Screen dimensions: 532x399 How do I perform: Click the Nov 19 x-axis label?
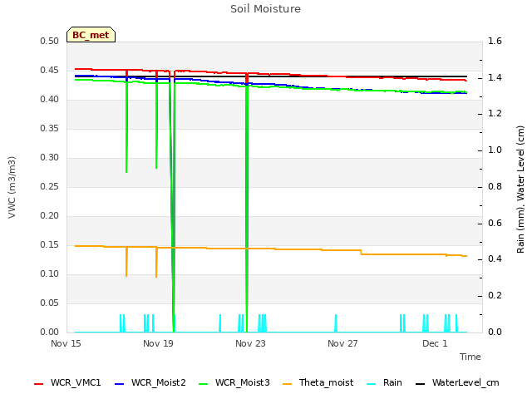[158, 343]
